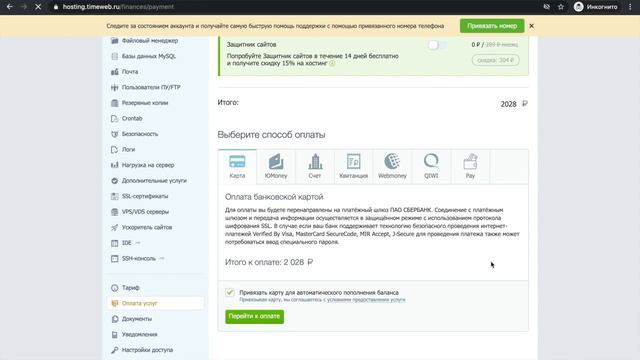Open Оплата услуг in the sidebar

155,303
